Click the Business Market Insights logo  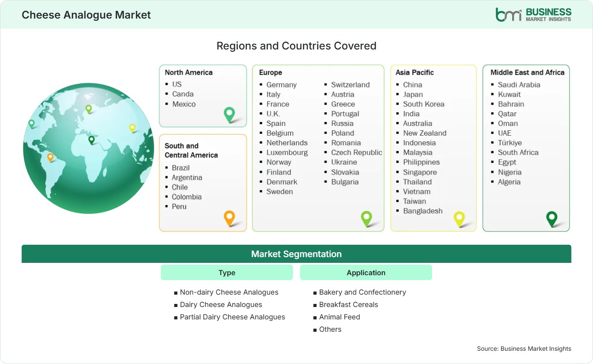tap(533, 14)
